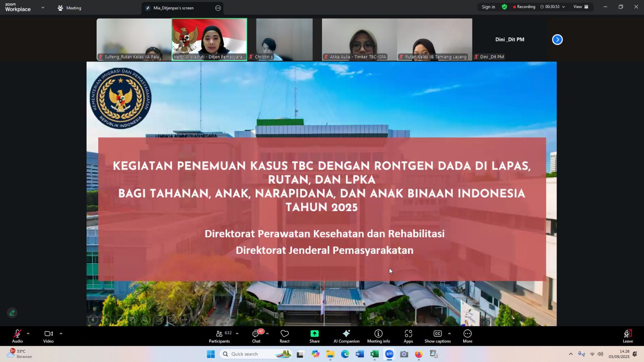Expand video options arrow
The image size is (644, 362).
[61, 333]
